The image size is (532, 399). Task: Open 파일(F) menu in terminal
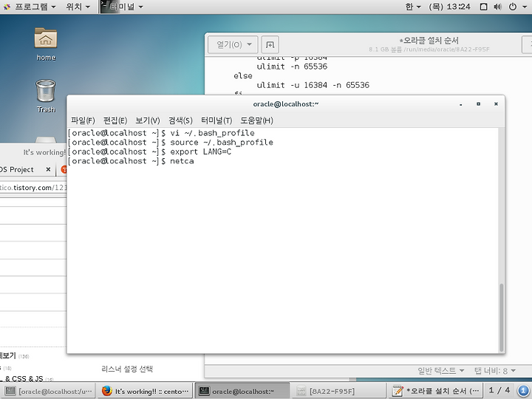pyautogui.click(x=83, y=120)
